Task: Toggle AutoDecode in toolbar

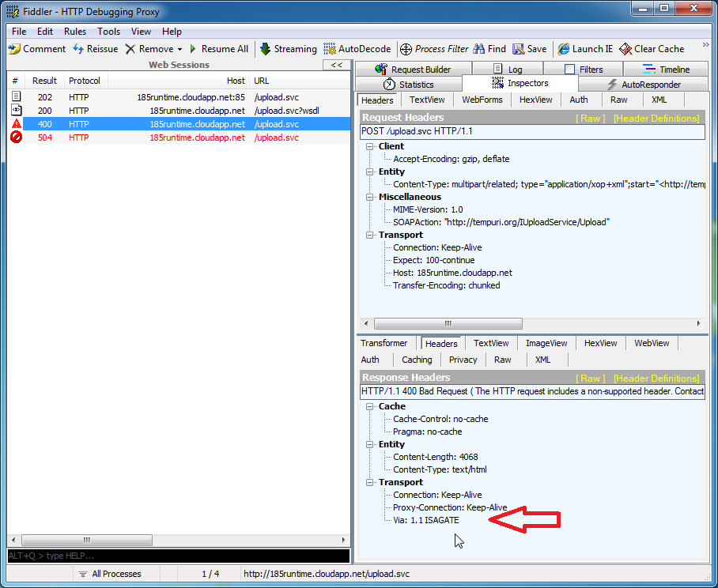Action: click(x=357, y=49)
